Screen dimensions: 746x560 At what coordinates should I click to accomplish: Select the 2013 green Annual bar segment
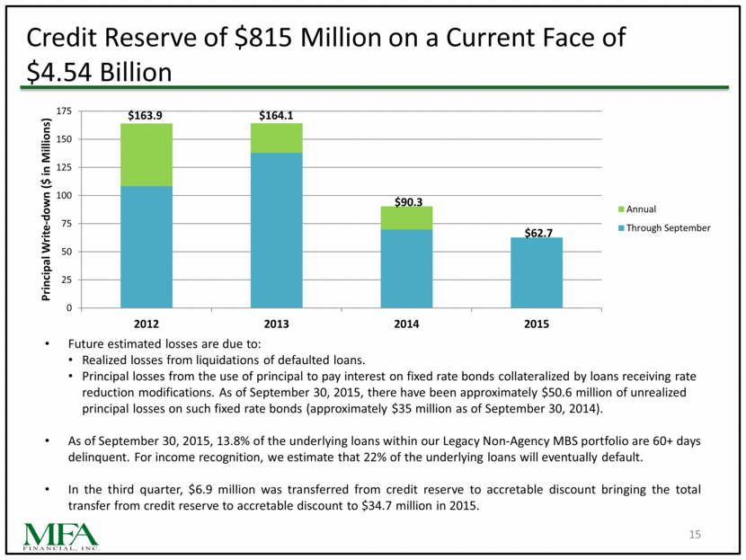[x=277, y=138]
